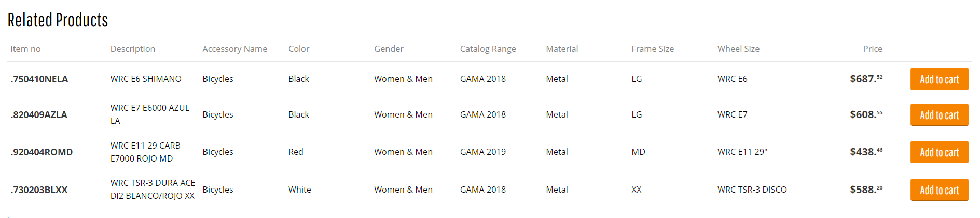Click the WRC TSR-3 DISCO wheel size cell
The height and width of the screenshot is (218, 980).
pos(752,190)
